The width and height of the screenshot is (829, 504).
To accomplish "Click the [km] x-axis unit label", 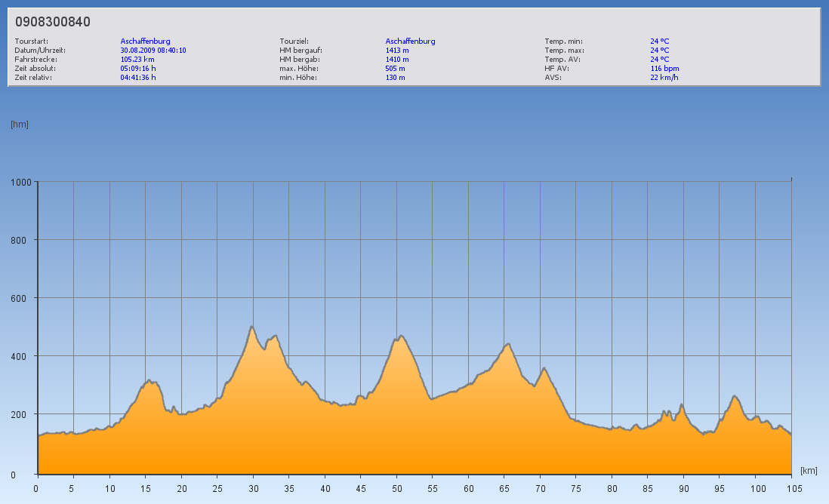I will (x=809, y=471).
